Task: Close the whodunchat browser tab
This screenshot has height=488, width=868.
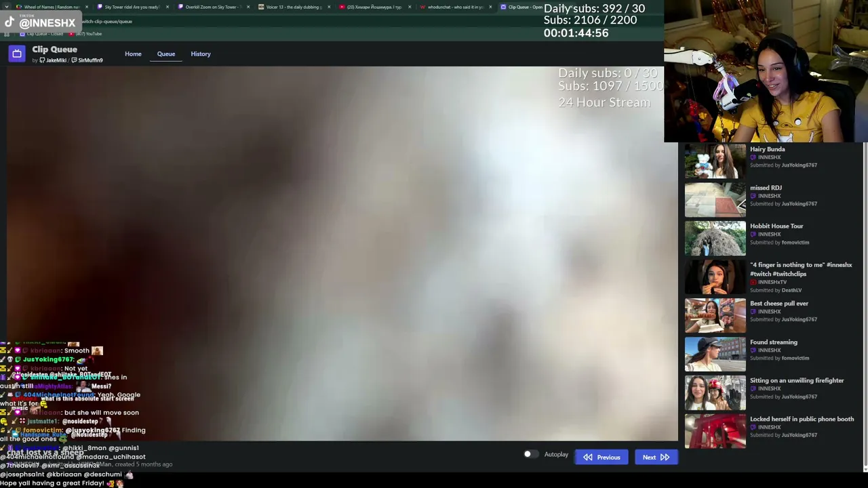Action: click(x=490, y=7)
